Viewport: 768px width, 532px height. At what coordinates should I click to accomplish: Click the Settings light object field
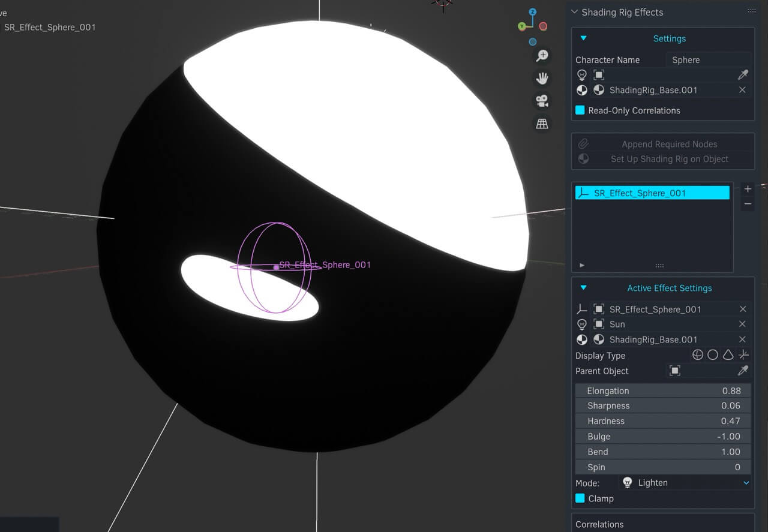(x=664, y=75)
